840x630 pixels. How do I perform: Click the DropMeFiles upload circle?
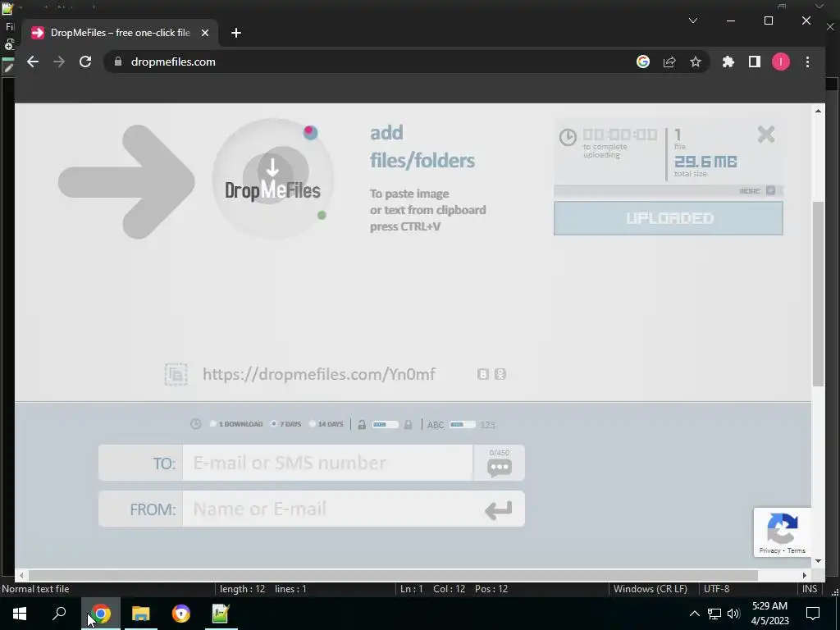tap(272, 179)
